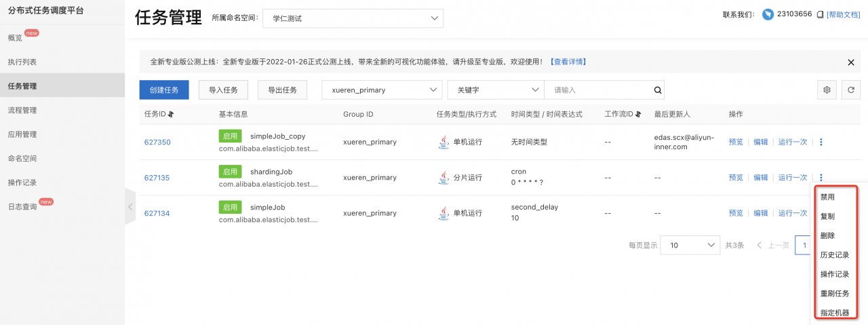Screen dimensions: 868x325
Task: Click 预览 for task 627350
Action: [736, 142]
